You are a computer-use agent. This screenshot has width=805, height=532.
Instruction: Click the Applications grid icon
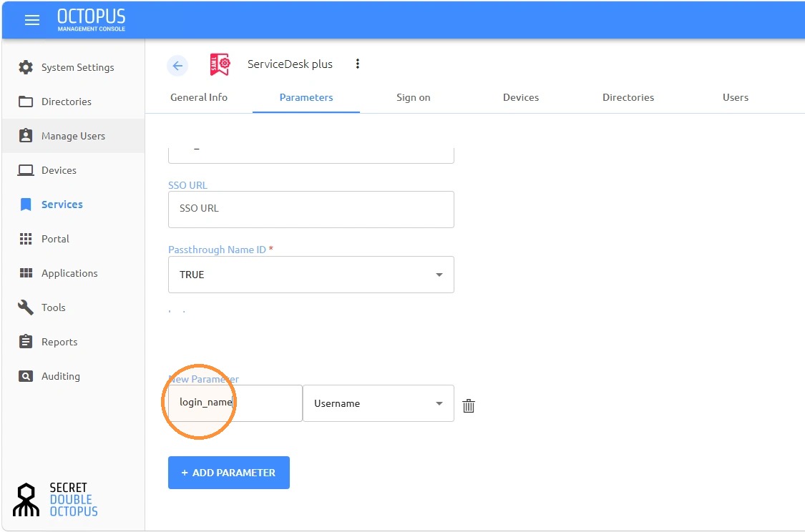coord(26,273)
